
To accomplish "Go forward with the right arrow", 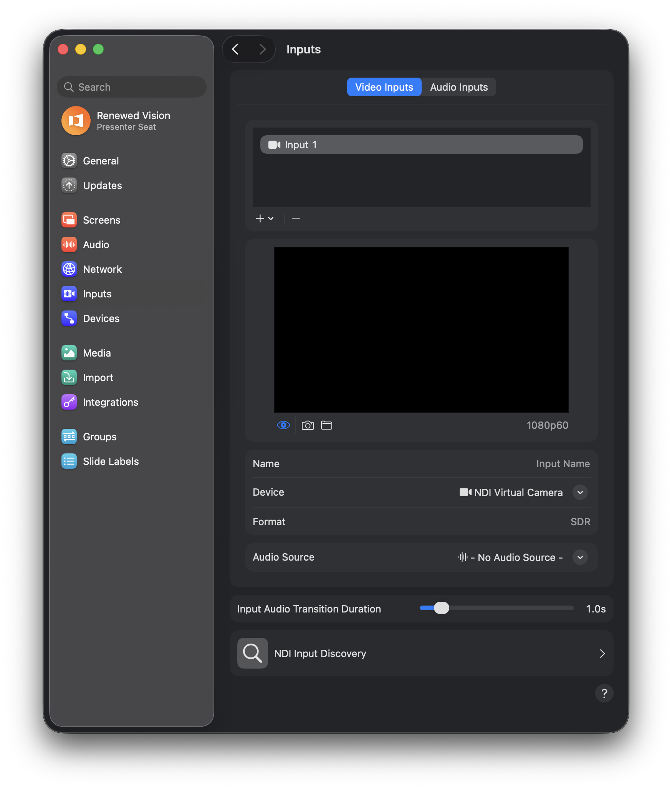I will (x=262, y=49).
